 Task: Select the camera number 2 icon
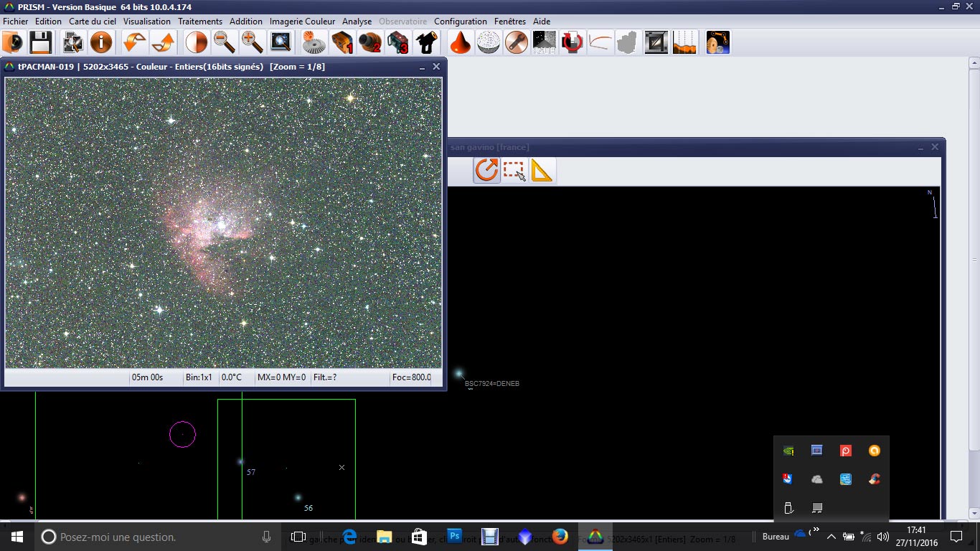click(370, 43)
